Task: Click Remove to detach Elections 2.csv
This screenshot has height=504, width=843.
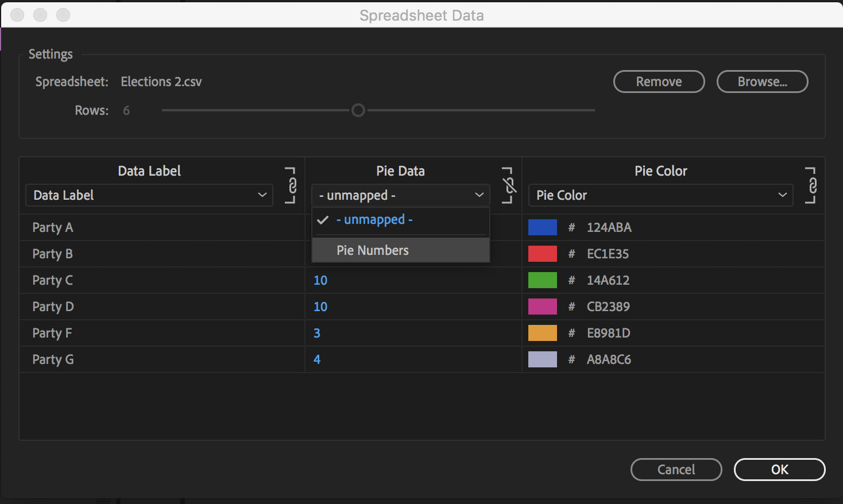Action: coord(658,82)
